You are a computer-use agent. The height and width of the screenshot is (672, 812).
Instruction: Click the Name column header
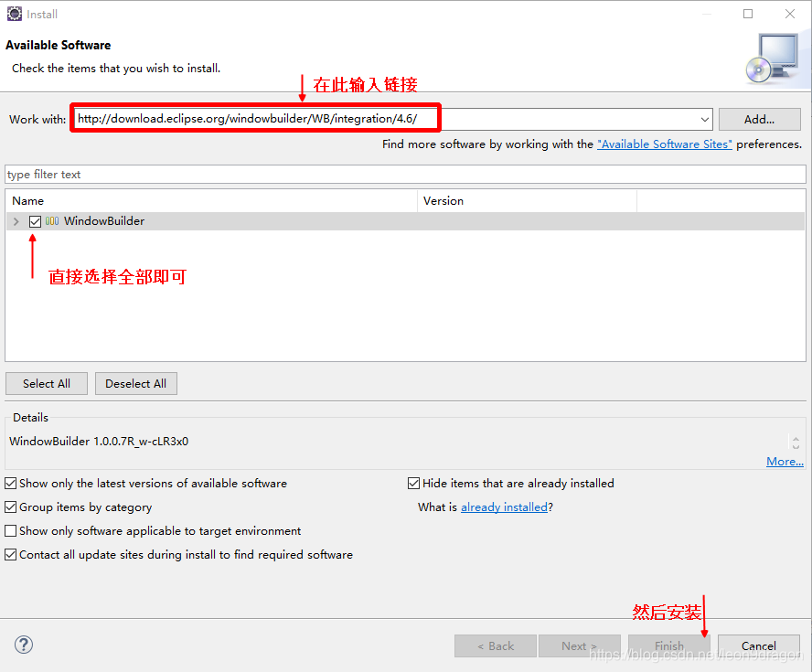pyautogui.click(x=211, y=201)
